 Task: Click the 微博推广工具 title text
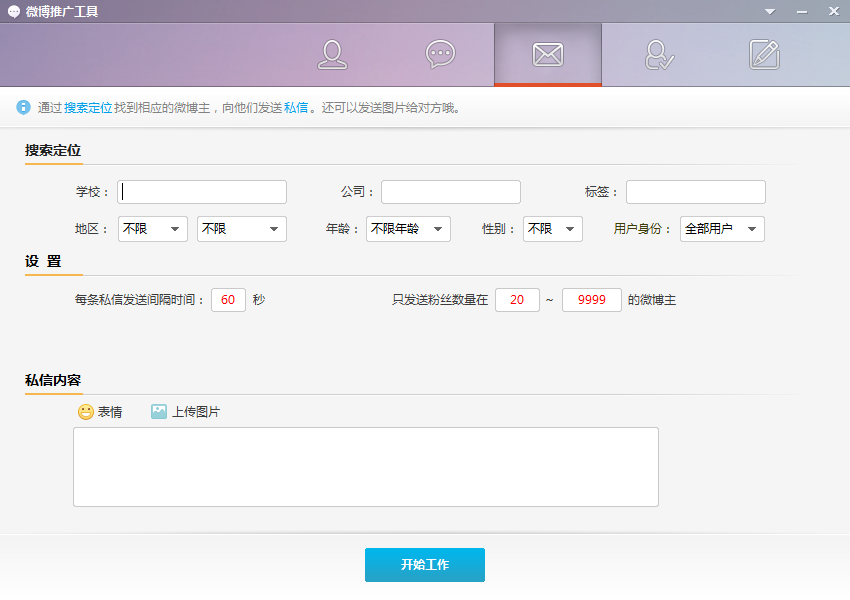tap(62, 11)
